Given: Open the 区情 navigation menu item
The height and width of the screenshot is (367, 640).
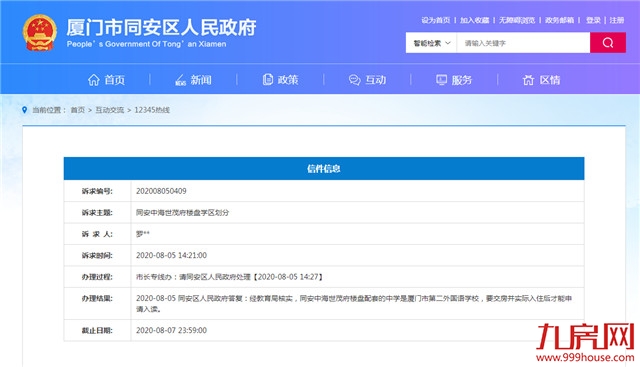Looking at the screenshot, I should (550, 80).
